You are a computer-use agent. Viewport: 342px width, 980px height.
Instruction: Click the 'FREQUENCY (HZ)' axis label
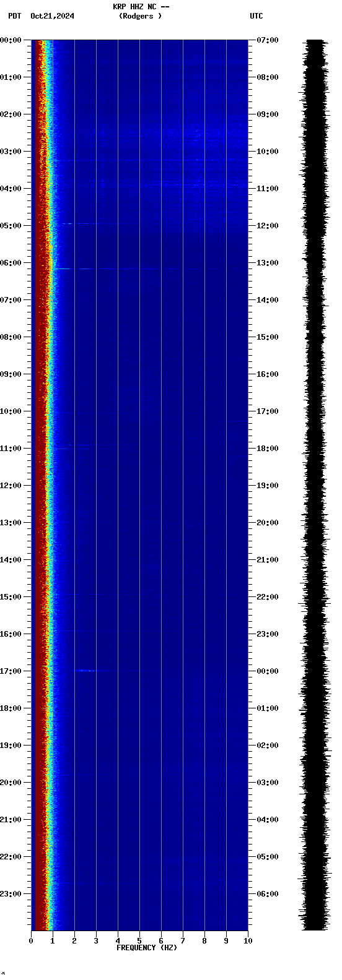click(147, 948)
